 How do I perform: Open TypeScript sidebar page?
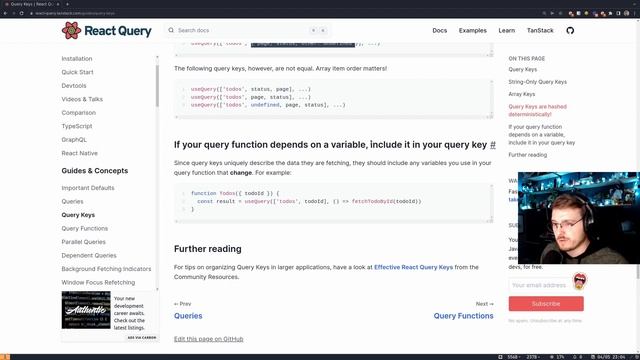point(77,126)
